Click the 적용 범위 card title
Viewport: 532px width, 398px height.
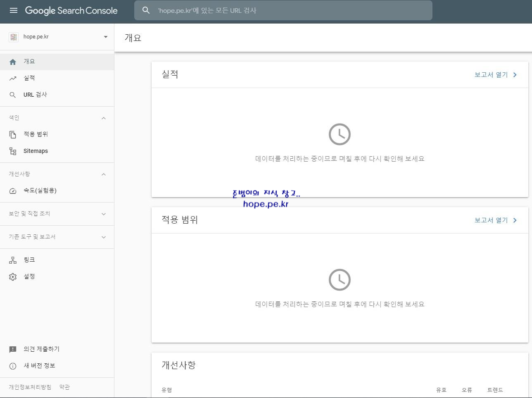[180, 220]
